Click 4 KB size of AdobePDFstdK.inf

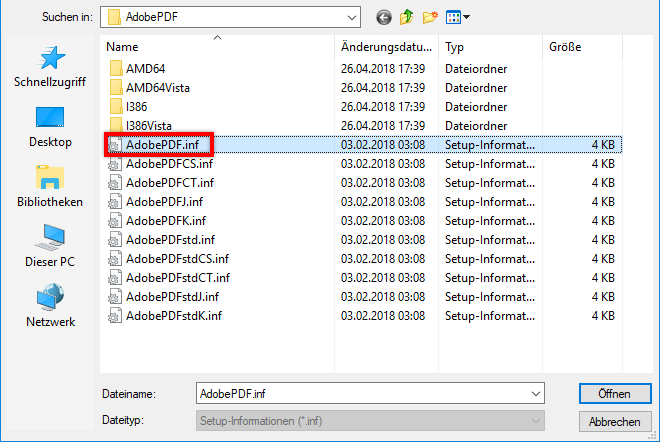[603, 316]
